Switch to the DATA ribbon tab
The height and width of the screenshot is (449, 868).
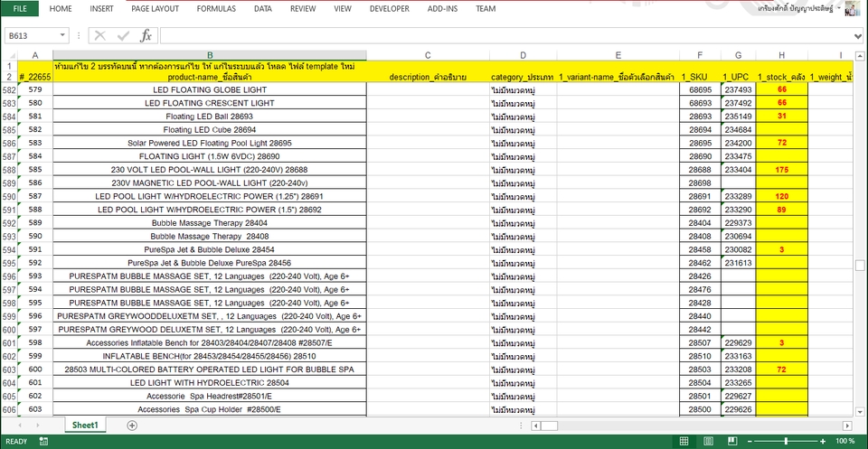click(x=262, y=8)
